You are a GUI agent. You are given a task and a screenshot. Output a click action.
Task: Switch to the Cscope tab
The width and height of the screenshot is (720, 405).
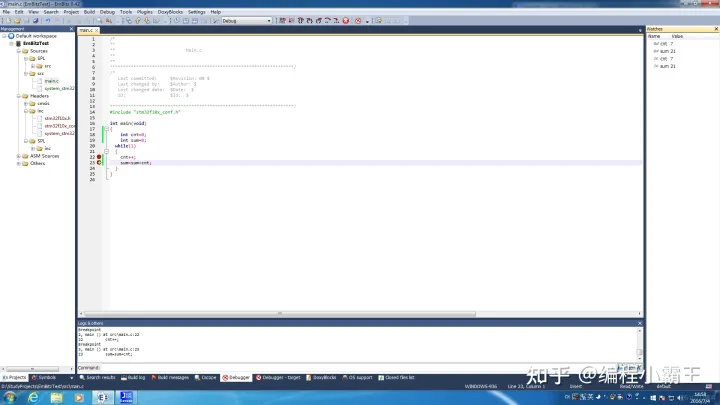tap(205, 377)
